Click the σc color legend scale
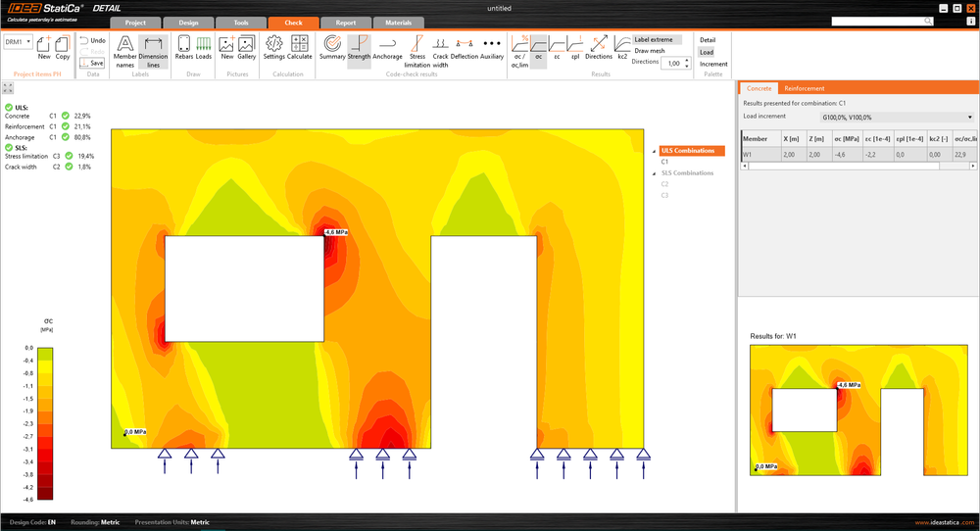 (45, 423)
